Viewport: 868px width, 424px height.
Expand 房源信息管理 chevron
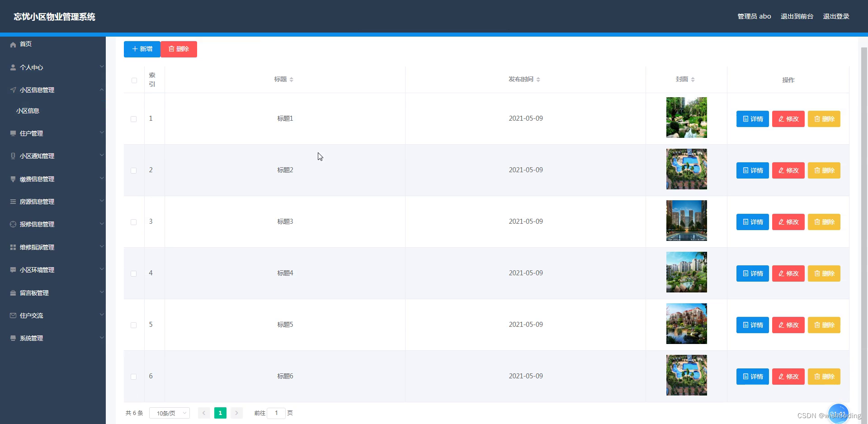click(102, 201)
